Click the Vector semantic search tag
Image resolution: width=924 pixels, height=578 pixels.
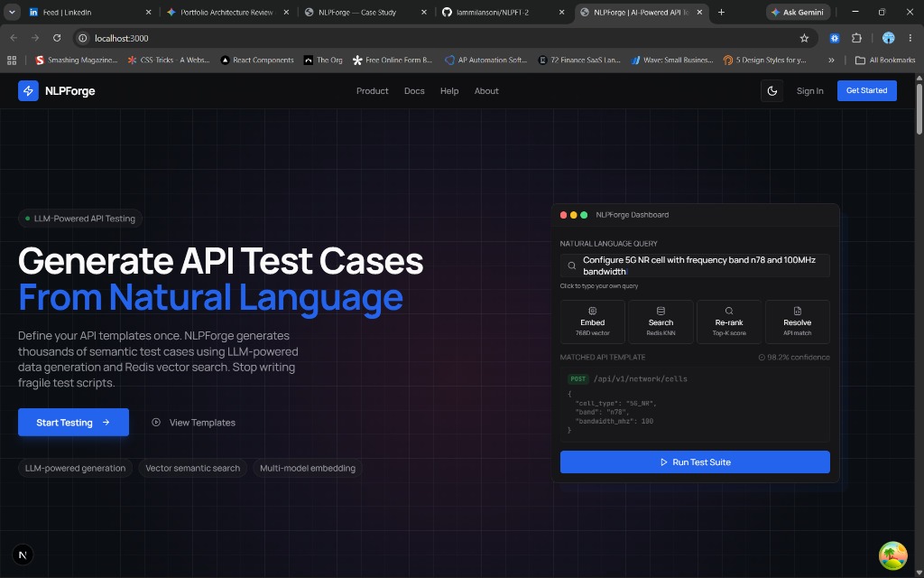[x=193, y=469]
